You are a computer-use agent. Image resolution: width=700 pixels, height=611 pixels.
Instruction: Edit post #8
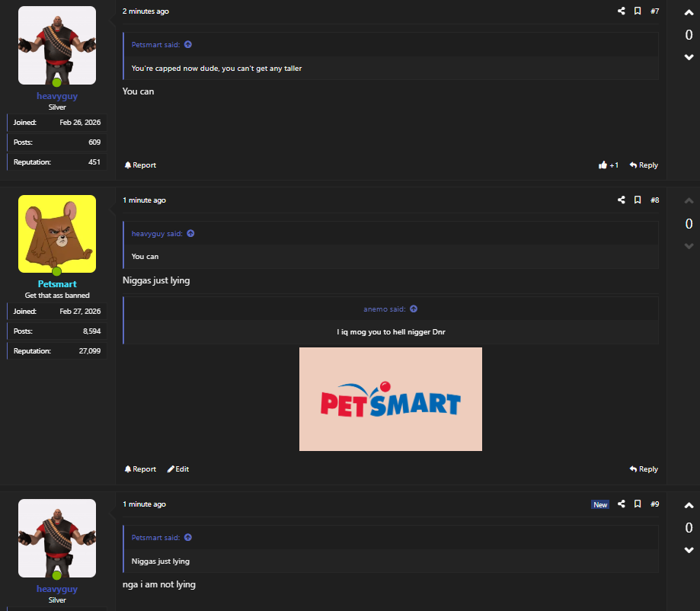[x=177, y=469]
